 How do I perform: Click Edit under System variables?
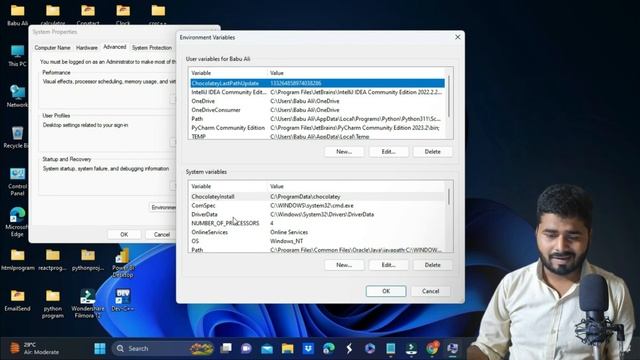point(389,265)
